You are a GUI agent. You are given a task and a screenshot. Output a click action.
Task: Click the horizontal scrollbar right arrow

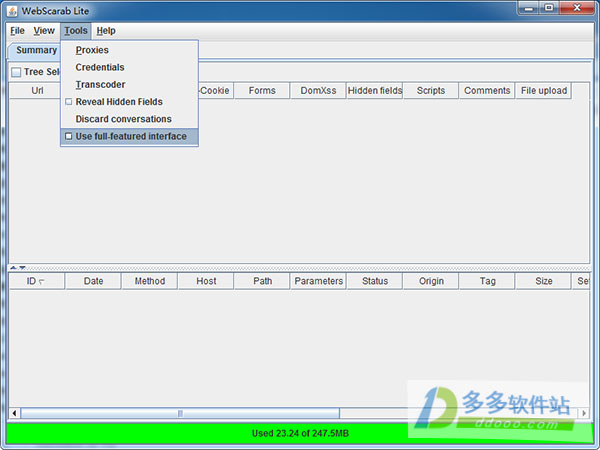tap(584, 413)
